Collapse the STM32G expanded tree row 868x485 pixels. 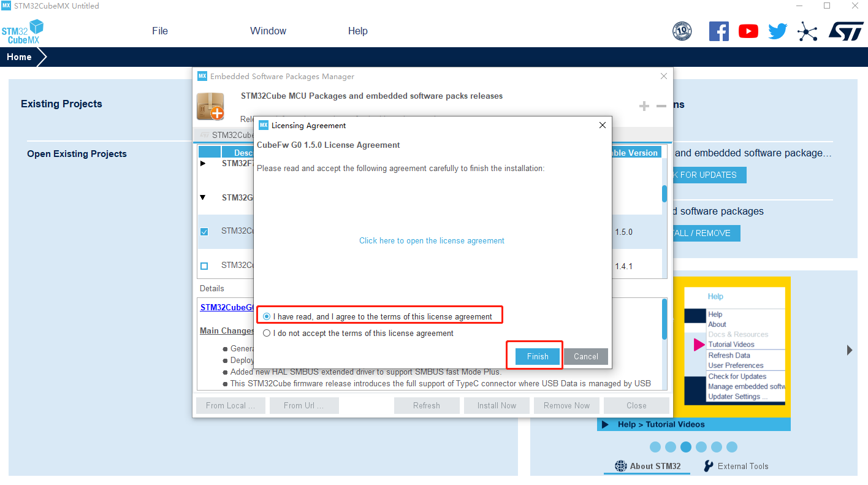pos(204,197)
